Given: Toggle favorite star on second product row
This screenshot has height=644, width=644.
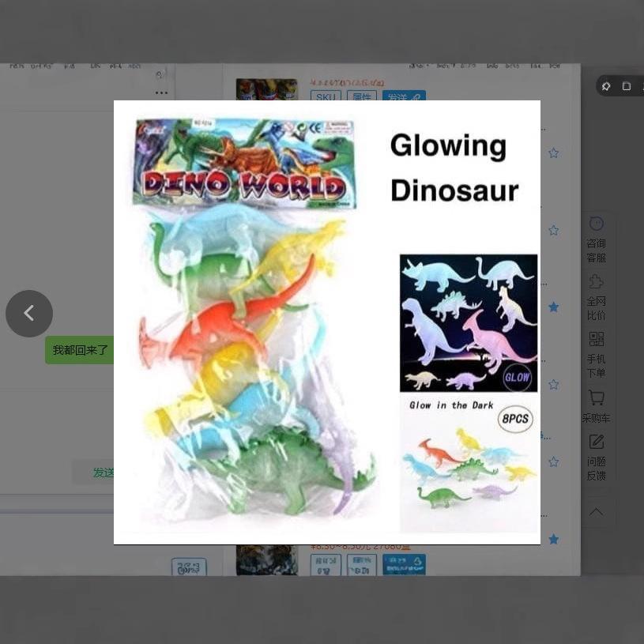Looking at the screenshot, I should click(x=553, y=231).
